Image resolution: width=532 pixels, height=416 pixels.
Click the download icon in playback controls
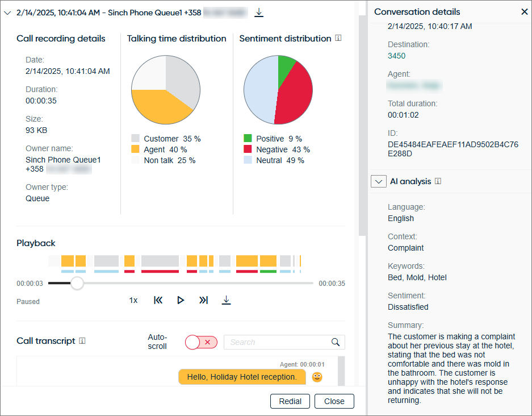[x=226, y=300]
